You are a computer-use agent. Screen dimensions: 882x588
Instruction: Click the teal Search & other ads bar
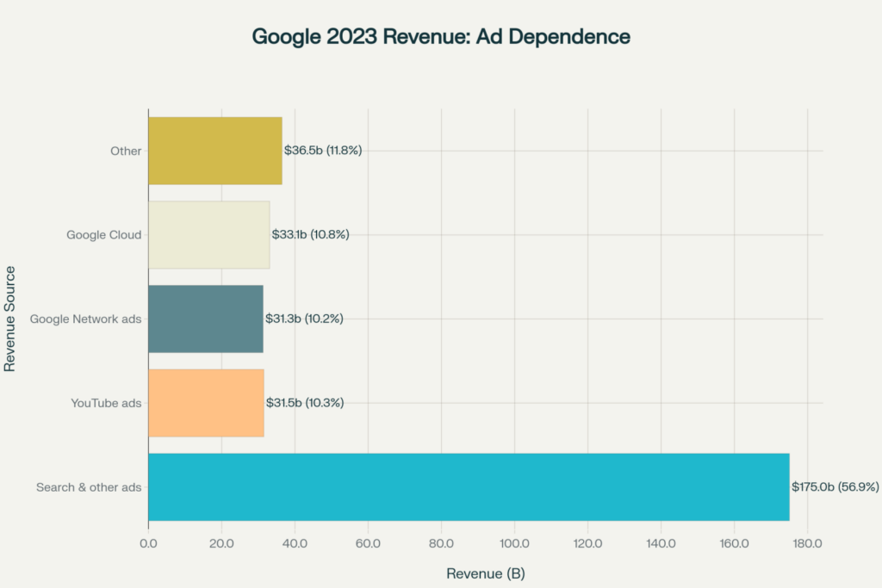(x=469, y=487)
